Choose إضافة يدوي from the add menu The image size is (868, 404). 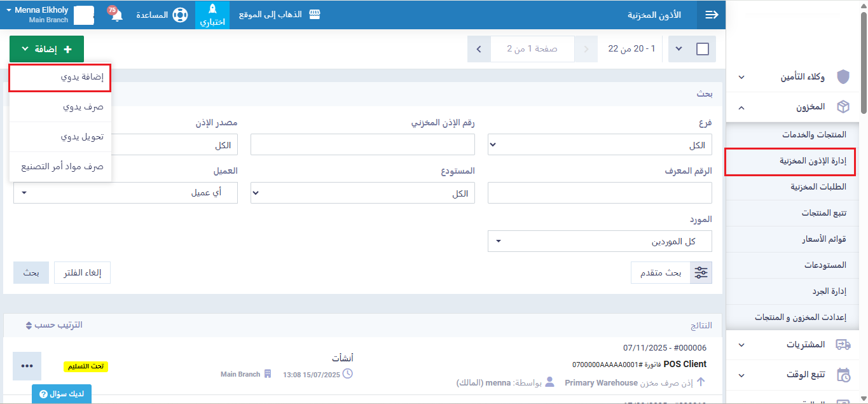coord(60,77)
